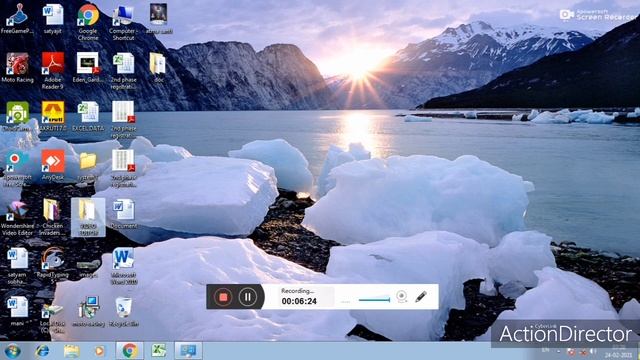
Task: Launch RapidTyping 5 shortcut
Action: [x=53, y=266]
